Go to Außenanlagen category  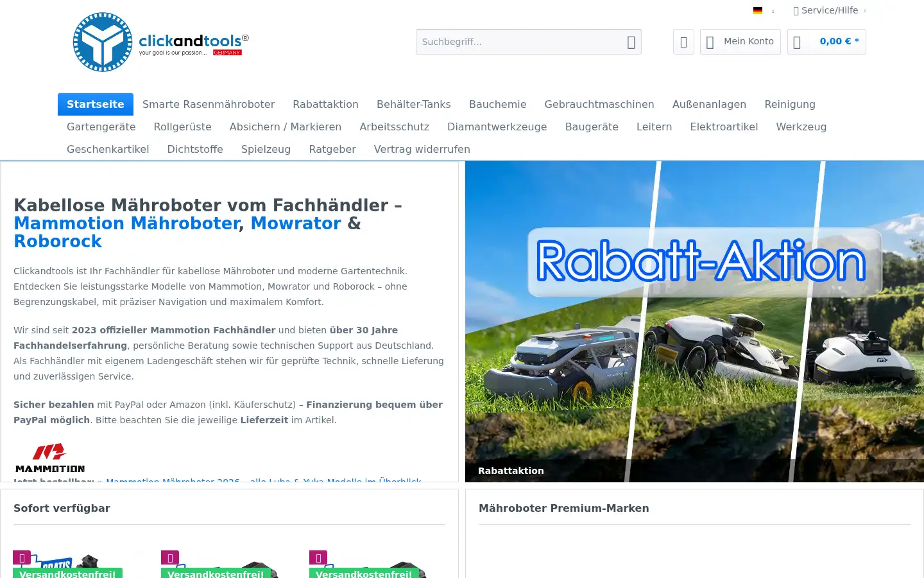point(709,104)
